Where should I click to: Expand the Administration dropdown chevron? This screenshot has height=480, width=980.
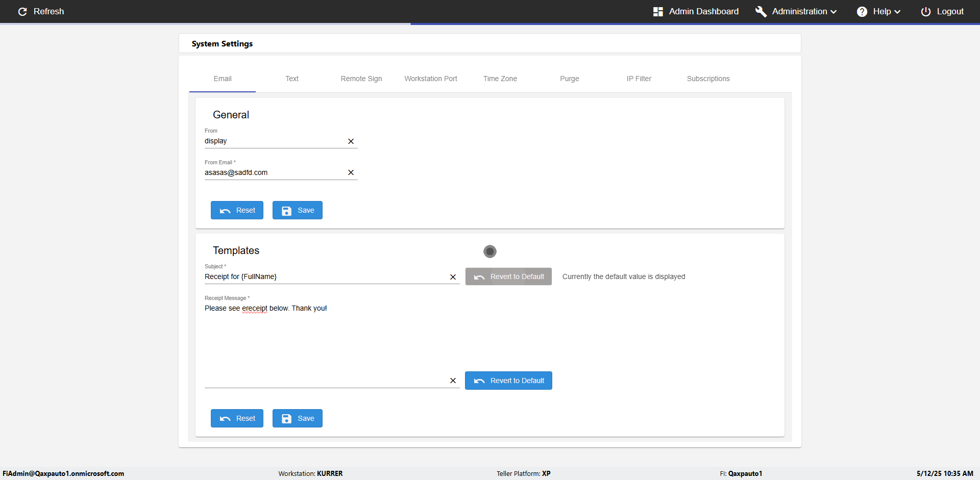tap(834, 12)
